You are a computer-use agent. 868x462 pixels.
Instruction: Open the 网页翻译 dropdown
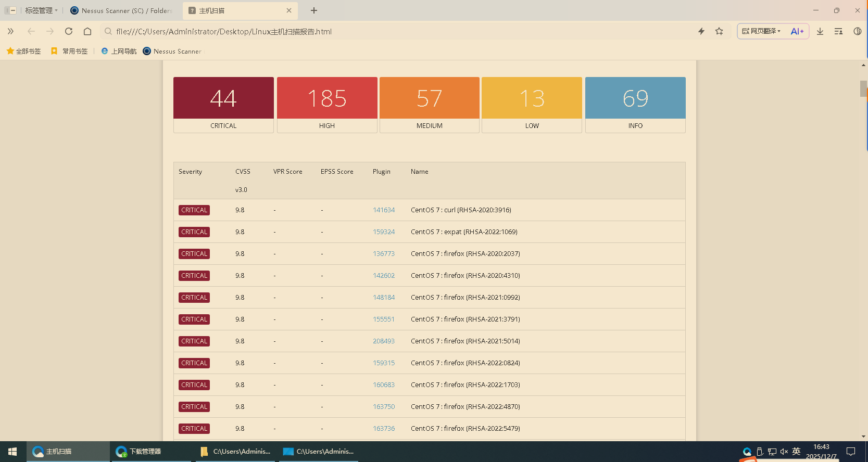tap(761, 31)
